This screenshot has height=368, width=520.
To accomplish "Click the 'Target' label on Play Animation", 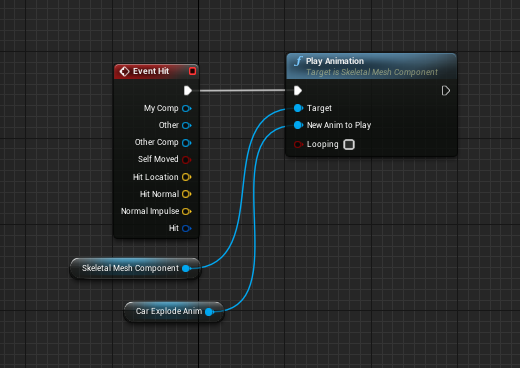I will [x=319, y=108].
